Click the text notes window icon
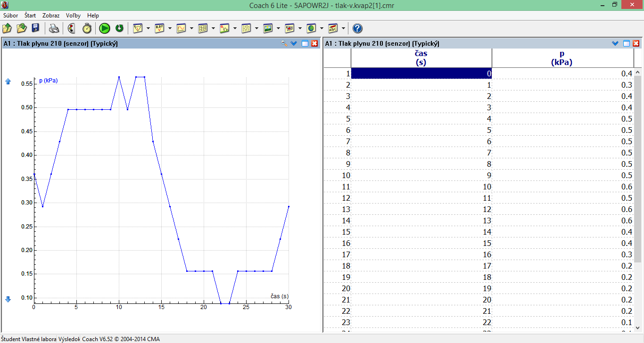This screenshot has height=343, width=644. (246, 28)
